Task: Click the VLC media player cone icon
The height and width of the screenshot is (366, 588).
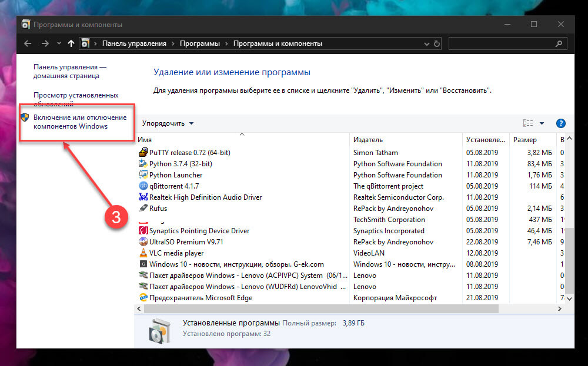Action: pyautogui.click(x=143, y=253)
